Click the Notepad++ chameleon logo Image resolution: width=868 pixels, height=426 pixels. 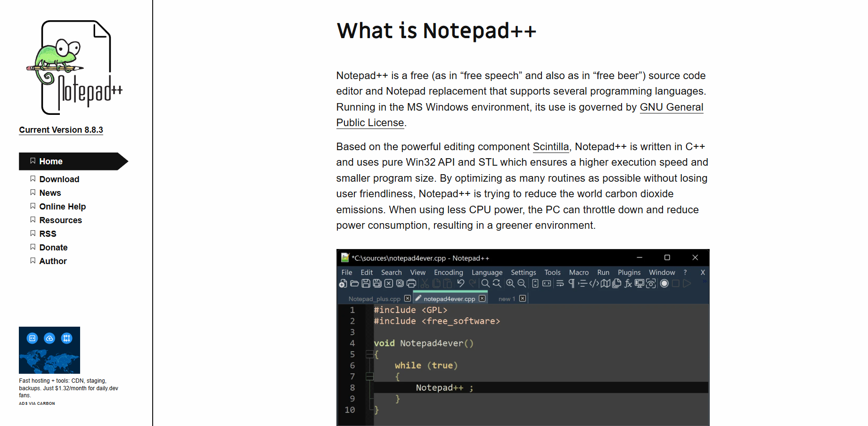(x=74, y=68)
